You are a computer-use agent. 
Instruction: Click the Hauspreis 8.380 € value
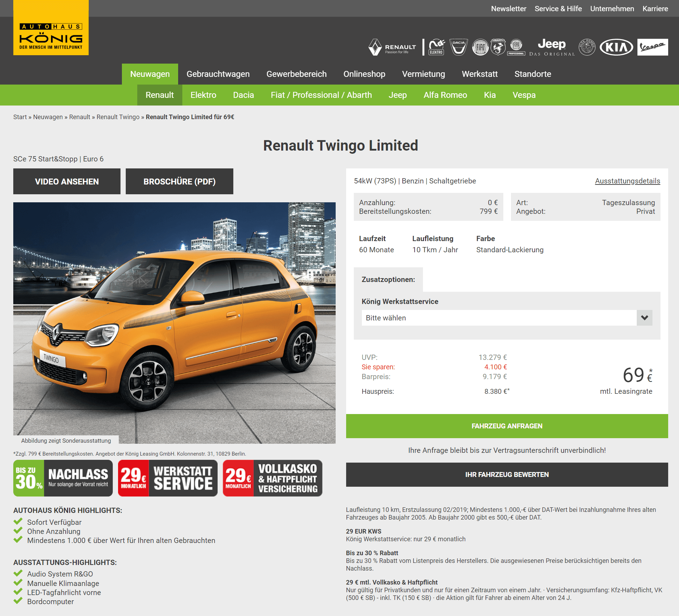(x=497, y=391)
